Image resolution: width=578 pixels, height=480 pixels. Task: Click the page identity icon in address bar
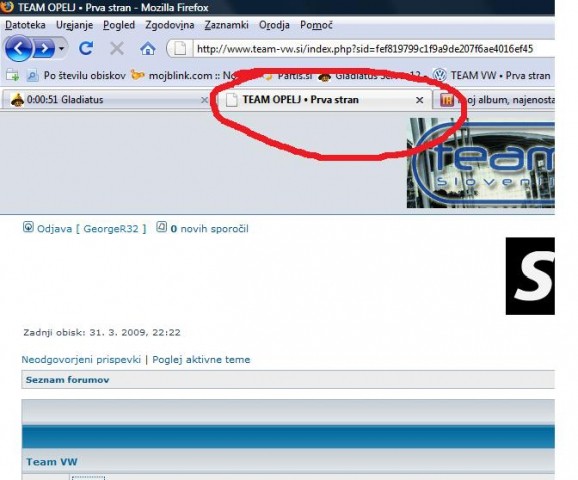180,49
